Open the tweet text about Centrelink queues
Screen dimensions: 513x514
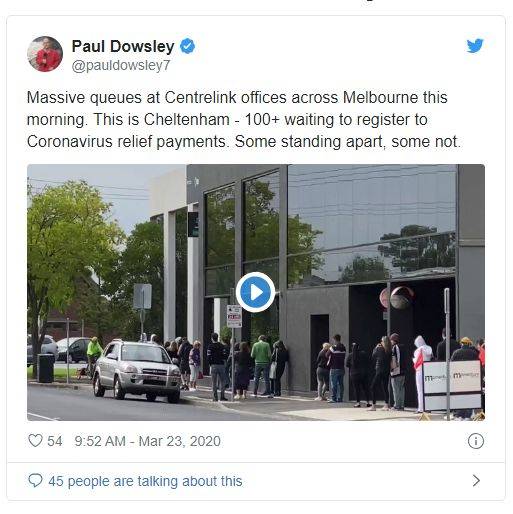[x=244, y=119]
